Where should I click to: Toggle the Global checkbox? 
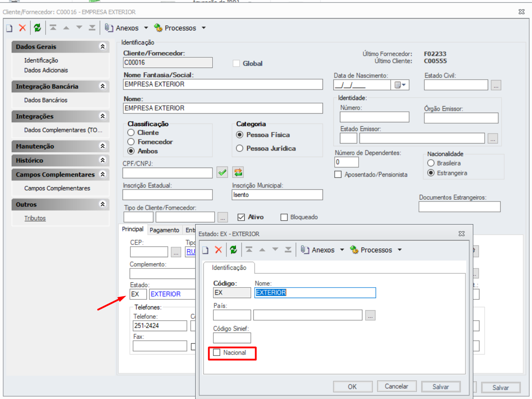pos(236,64)
